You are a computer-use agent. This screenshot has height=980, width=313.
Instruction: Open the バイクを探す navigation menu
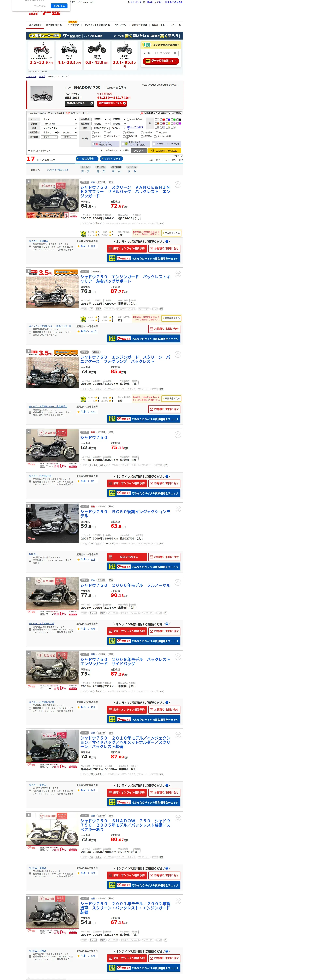tap(36, 25)
